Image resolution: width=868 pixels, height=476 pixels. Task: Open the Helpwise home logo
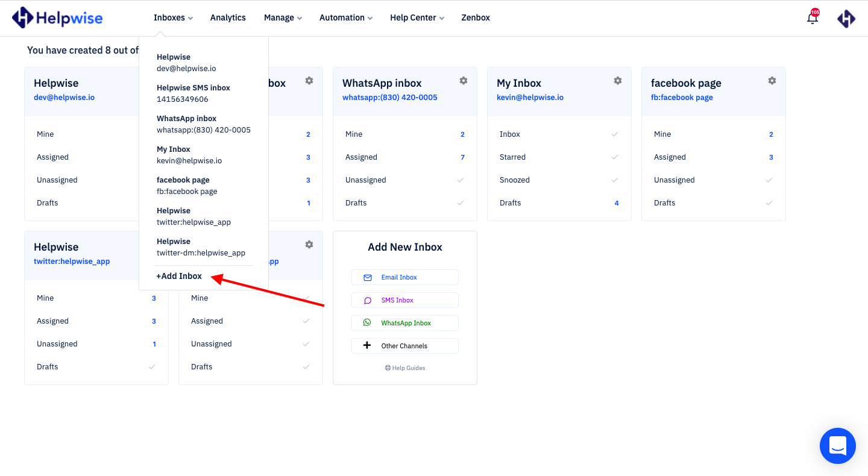click(x=57, y=17)
